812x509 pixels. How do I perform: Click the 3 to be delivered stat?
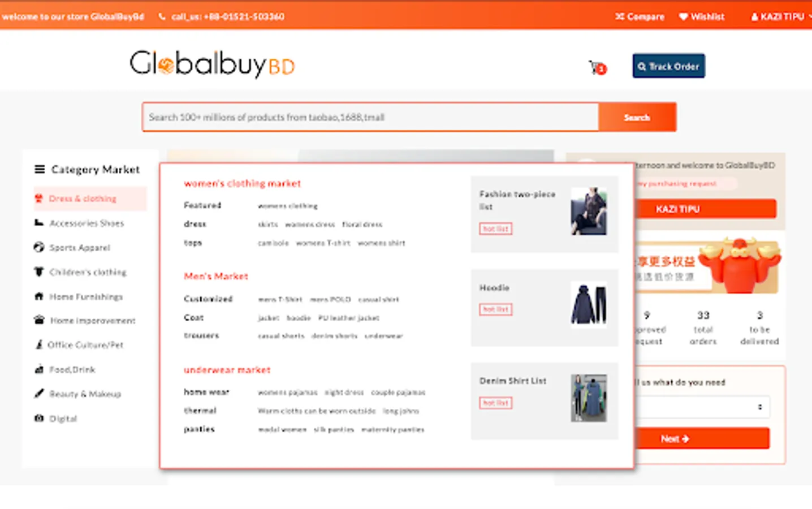(759, 327)
